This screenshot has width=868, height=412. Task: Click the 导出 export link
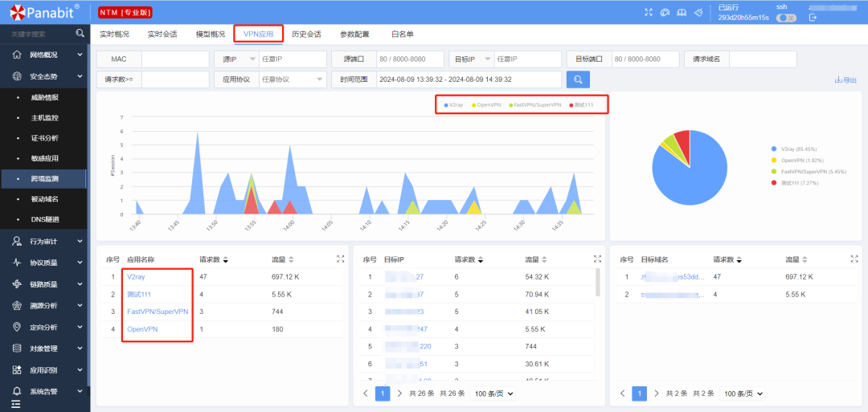pyautogui.click(x=845, y=80)
